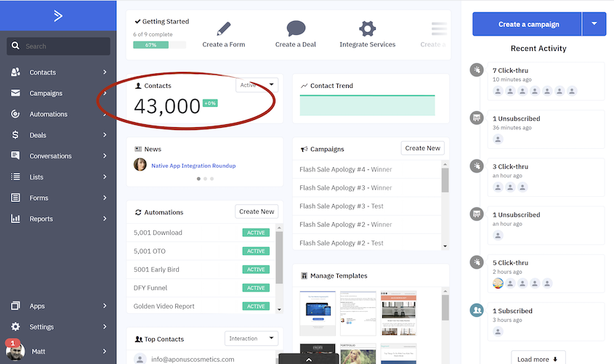Image resolution: width=614 pixels, height=364 pixels.
Task: Click the Integrate Services gear icon
Action: (367, 28)
